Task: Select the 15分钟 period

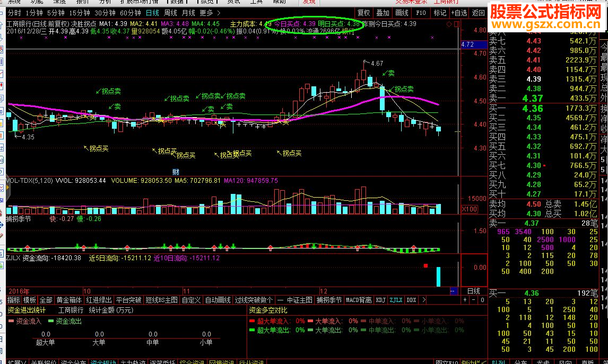Action: [x=79, y=13]
